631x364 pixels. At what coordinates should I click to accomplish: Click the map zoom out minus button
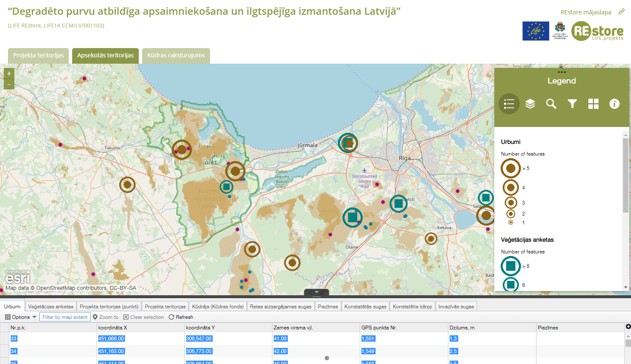coord(9,84)
